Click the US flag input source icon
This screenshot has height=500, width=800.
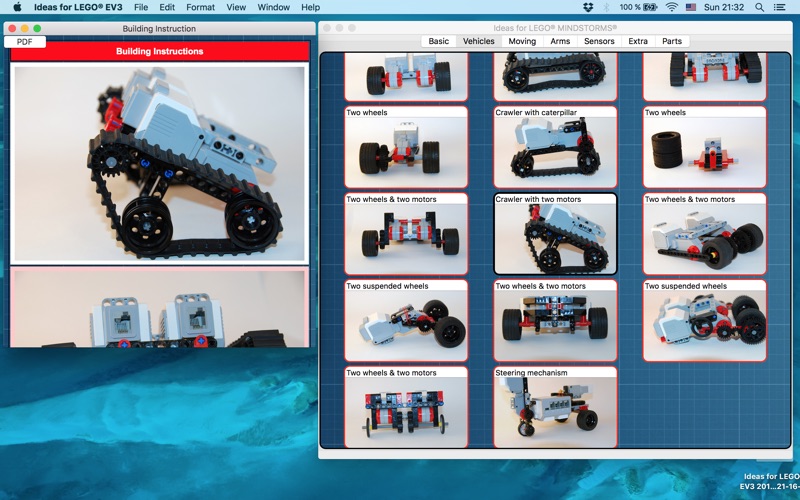[x=691, y=7]
